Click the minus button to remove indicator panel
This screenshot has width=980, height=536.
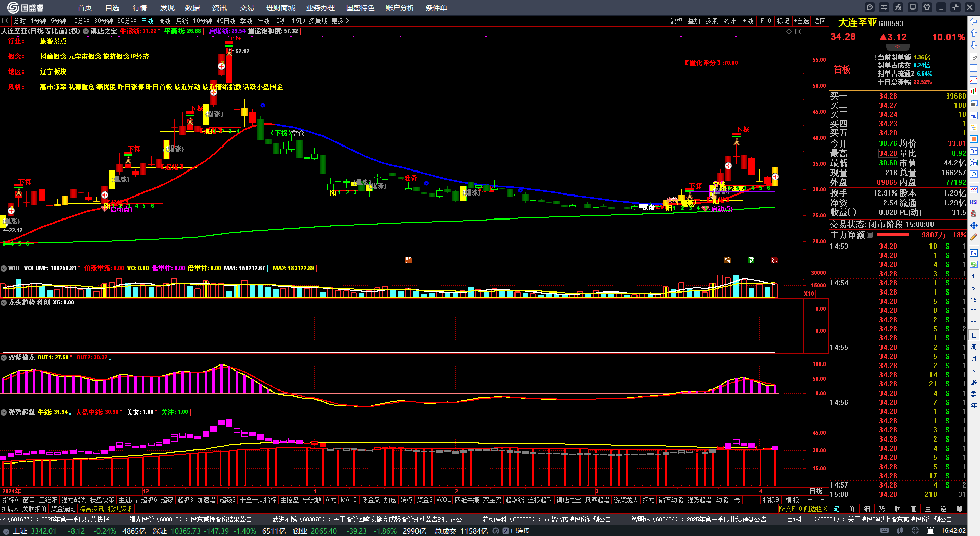point(822,500)
